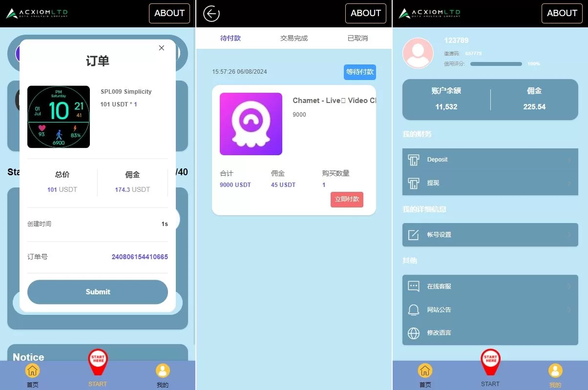Submit the SPL009 Simplicity order
The width and height of the screenshot is (588, 390).
point(98,292)
